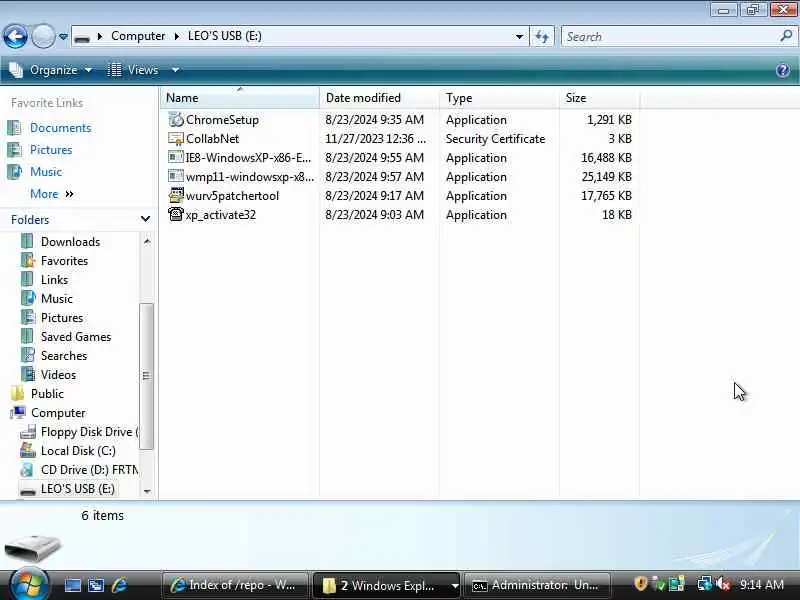The image size is (800, 600).
Task: Select the IE8-WindowsXP-x86 installer icon
Action: [x=176, y=158]
